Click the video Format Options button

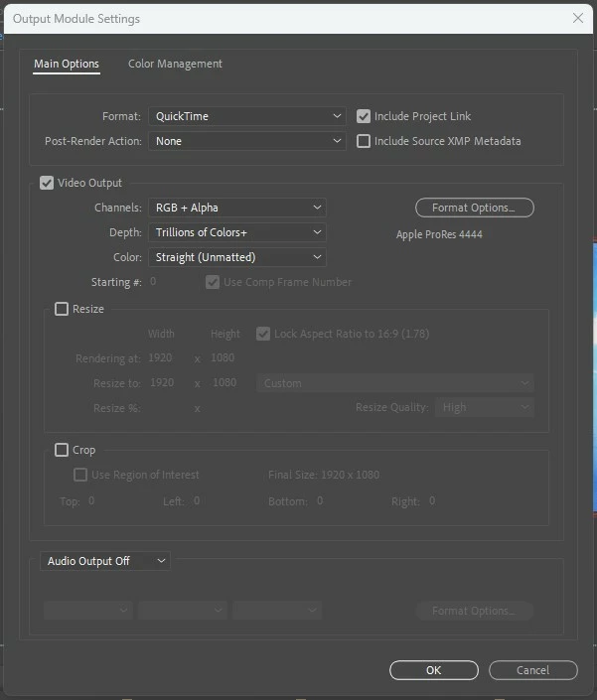coord(474,208)
